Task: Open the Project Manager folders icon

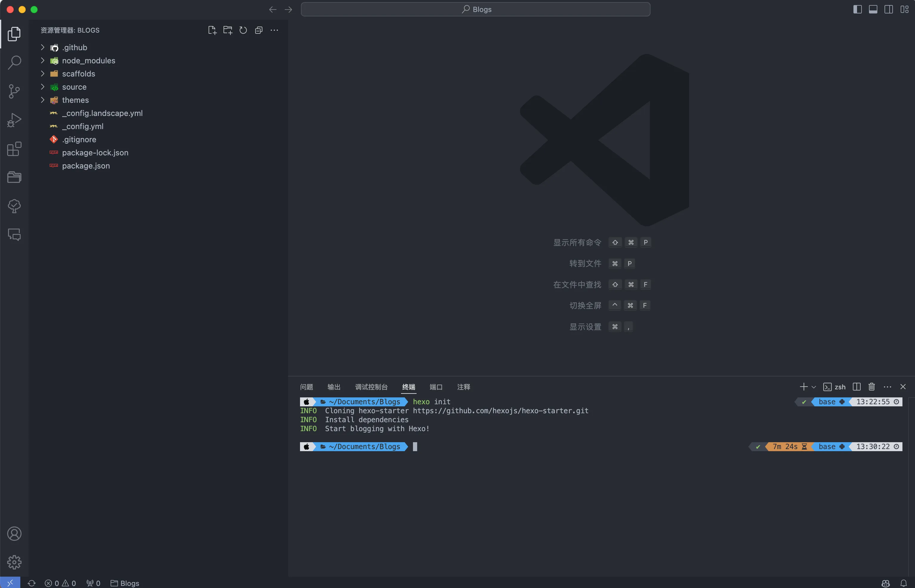Action: 14,177
